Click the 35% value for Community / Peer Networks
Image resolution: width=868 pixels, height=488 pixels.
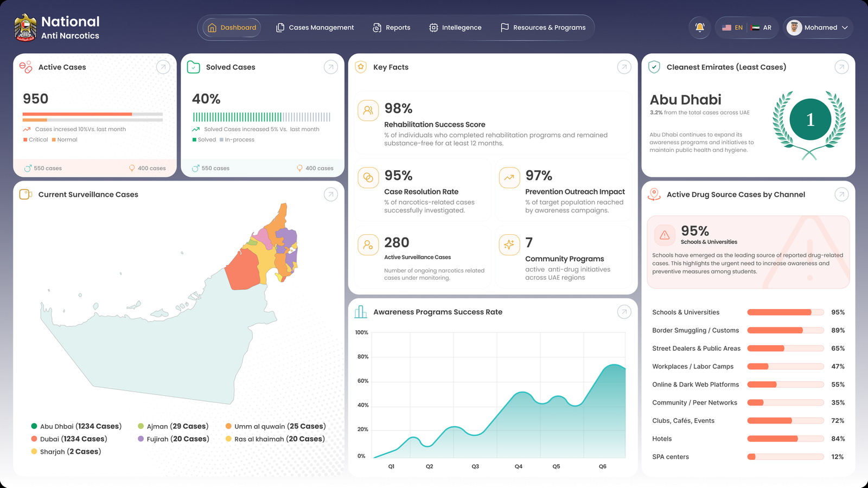pyautogui.click(x=838, y=403)
